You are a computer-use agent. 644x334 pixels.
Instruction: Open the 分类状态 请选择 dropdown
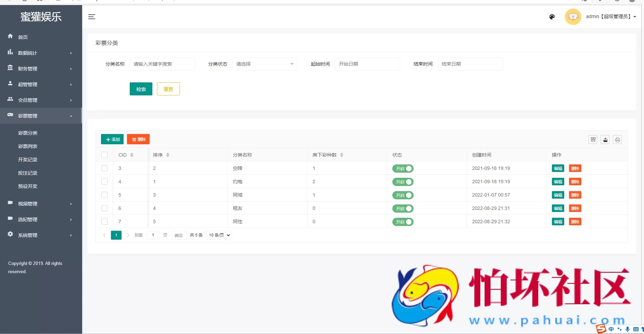265,64
